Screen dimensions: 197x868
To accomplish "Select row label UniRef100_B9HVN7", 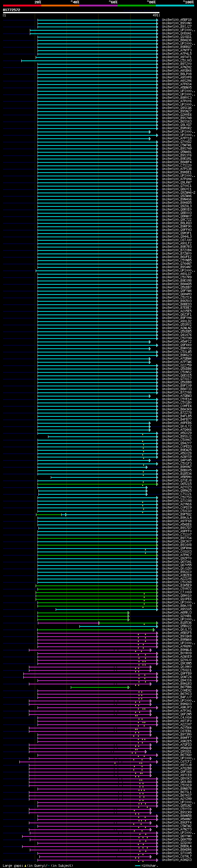I will pyautogui.click(x=177, y=467).
